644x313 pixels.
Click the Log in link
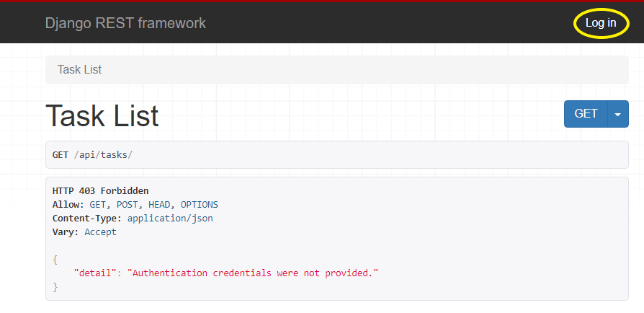click(601, 24)
